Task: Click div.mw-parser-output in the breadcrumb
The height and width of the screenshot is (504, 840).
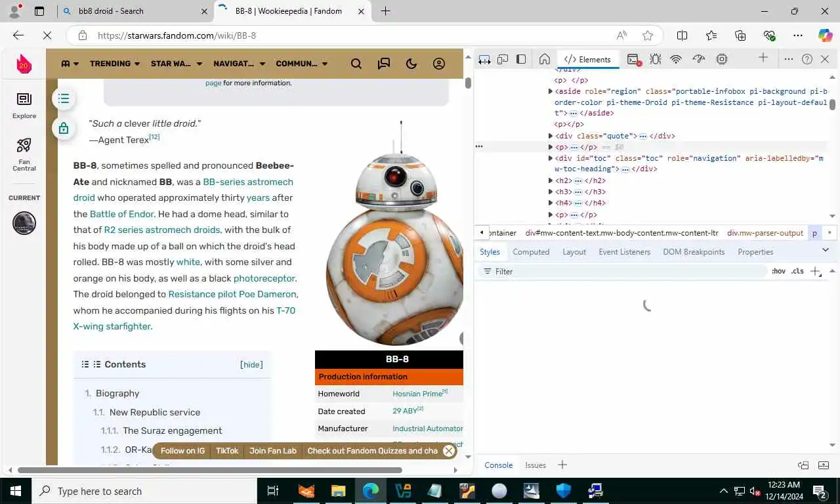Action: (x=765, y=233)
